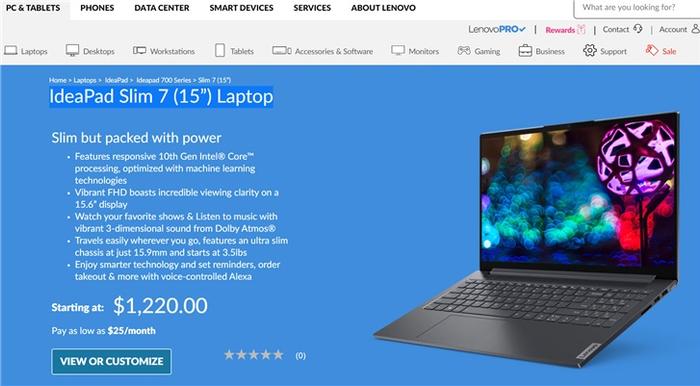Expand the LenovoPRO menu chevron

coord(523,29)
